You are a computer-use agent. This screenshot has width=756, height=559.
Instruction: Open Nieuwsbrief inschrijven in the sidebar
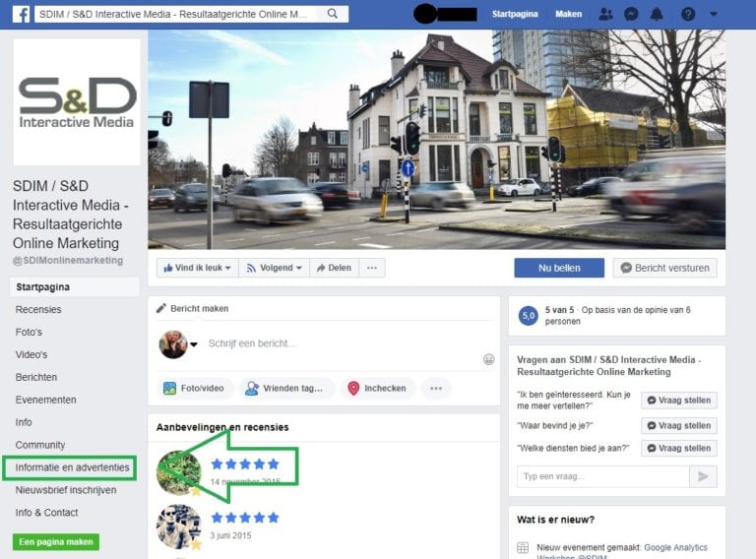[66, 490]
